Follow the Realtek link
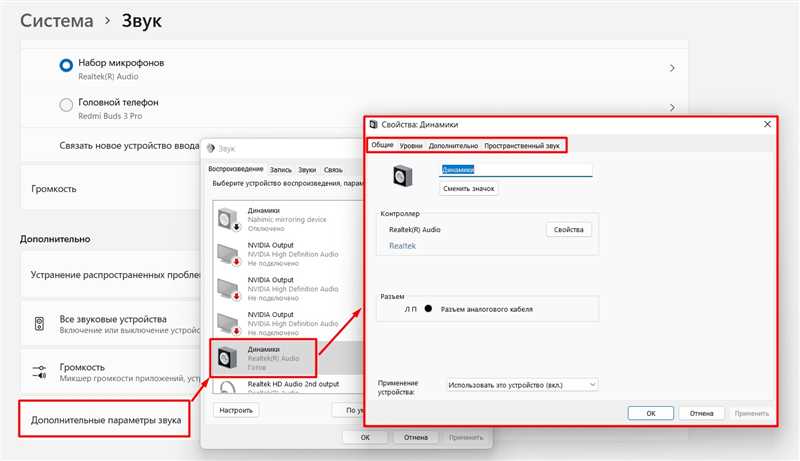800x461 pixels. coord(403,246)
